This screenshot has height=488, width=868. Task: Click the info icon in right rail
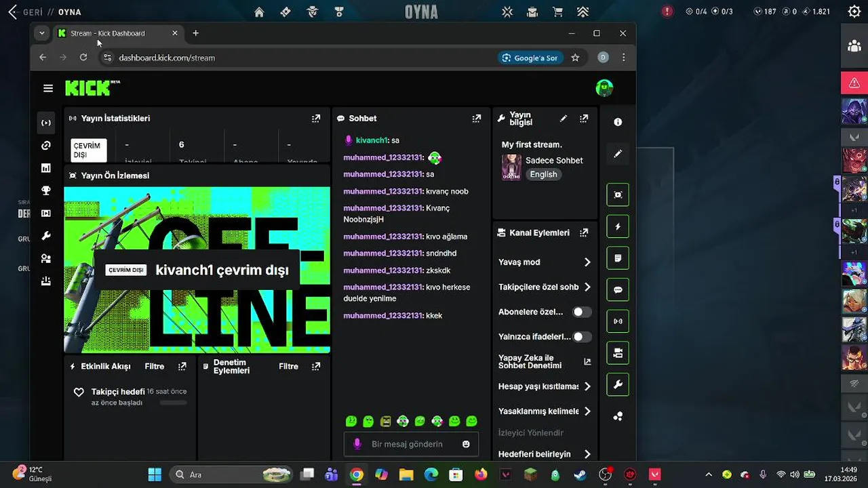point(618,122)
